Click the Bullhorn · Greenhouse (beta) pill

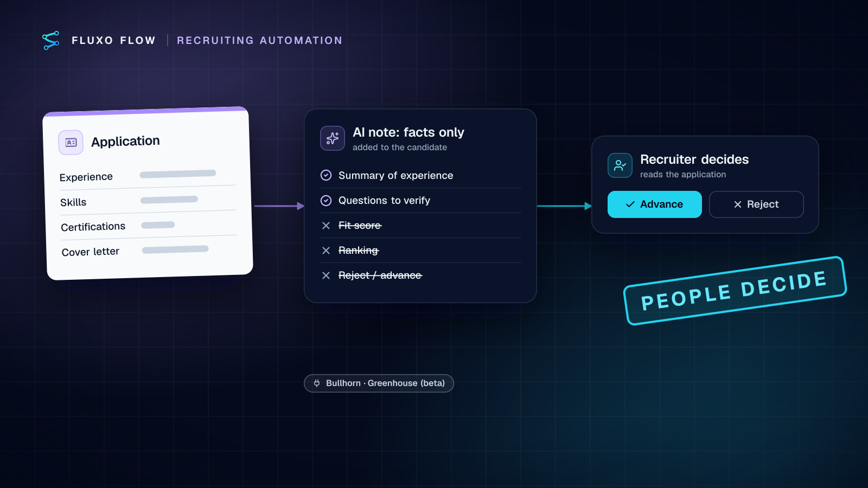[x=379, y=383]
